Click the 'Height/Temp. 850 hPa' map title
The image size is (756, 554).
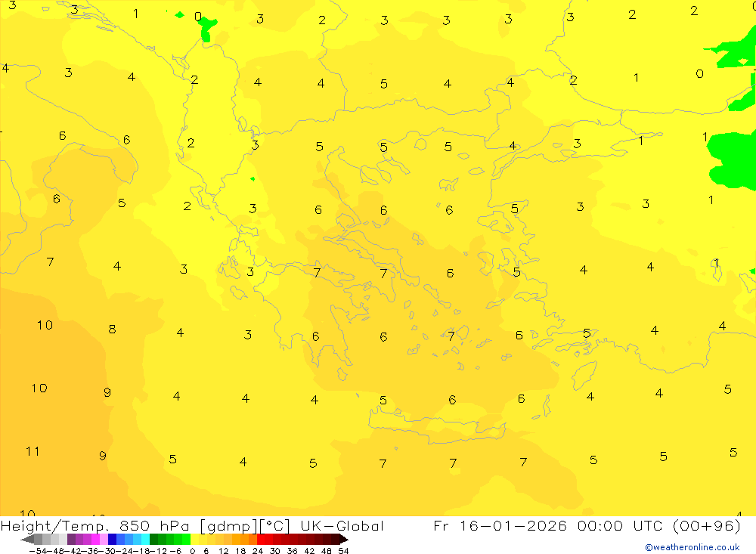point(94,526)
